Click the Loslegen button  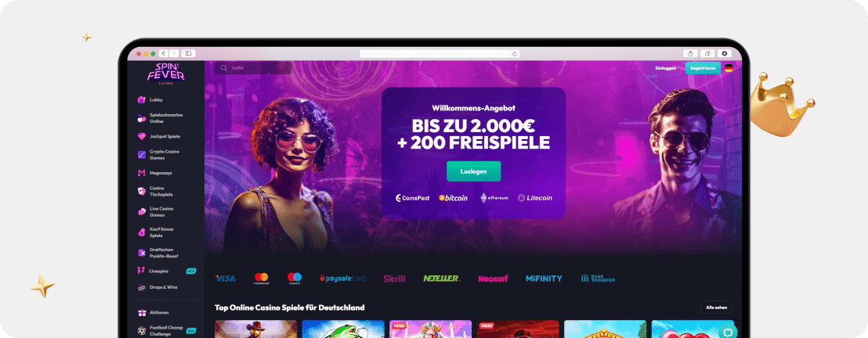[x=473, y=171]
